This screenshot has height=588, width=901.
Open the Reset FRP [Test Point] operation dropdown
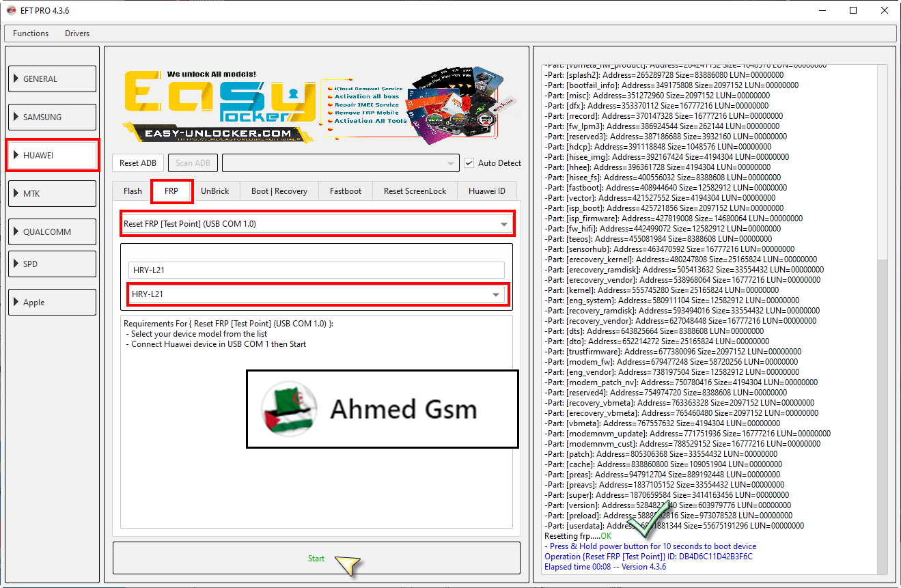pyautogui.click(x=317, y=223)
